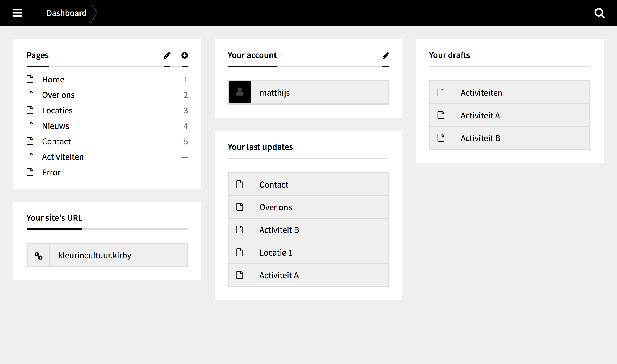The width and height of the screenshot is (617, 364).
Task: Click Contact icon in last updates
Action: (240, 184)
